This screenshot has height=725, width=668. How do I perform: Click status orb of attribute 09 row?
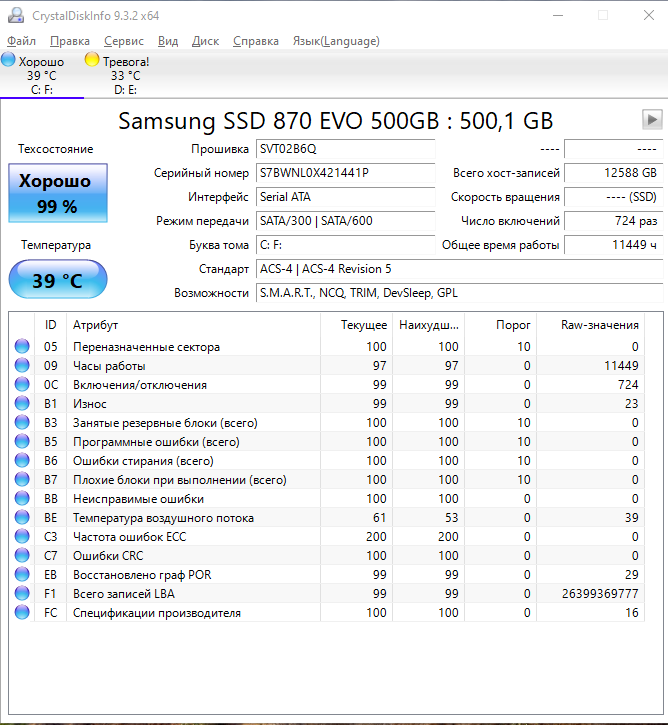tap(22, 365)
